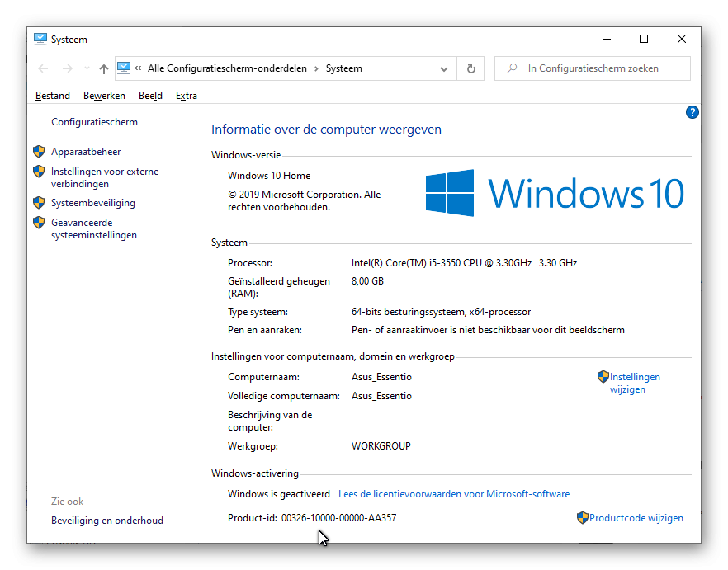Click the Systeem breadcrumb segment

(x=343, y=68)
